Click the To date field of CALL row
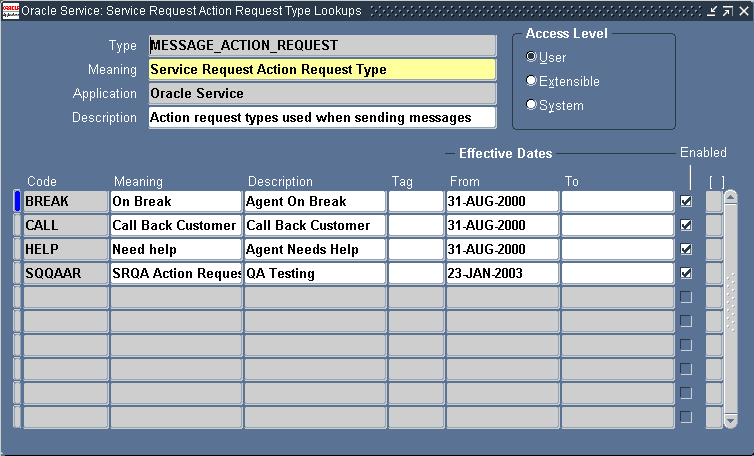The image size is (754, 456). coord(617,225)
